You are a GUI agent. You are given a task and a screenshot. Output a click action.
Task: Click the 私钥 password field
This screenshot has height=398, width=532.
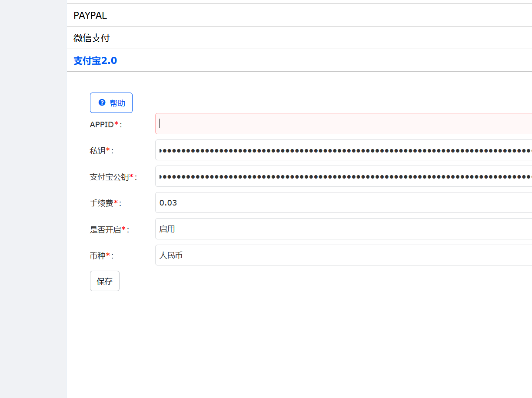click(343, 150)
